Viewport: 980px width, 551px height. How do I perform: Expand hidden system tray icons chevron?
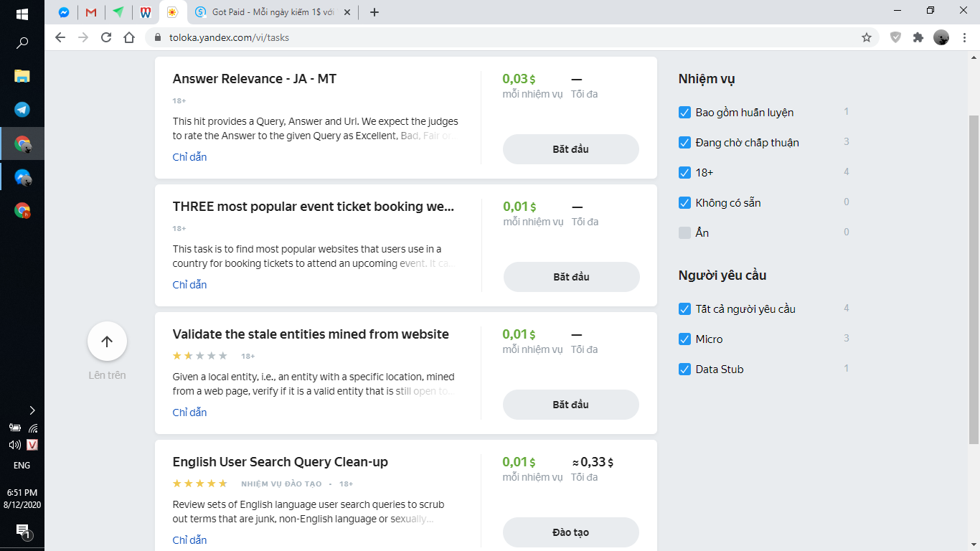(32, 410)
